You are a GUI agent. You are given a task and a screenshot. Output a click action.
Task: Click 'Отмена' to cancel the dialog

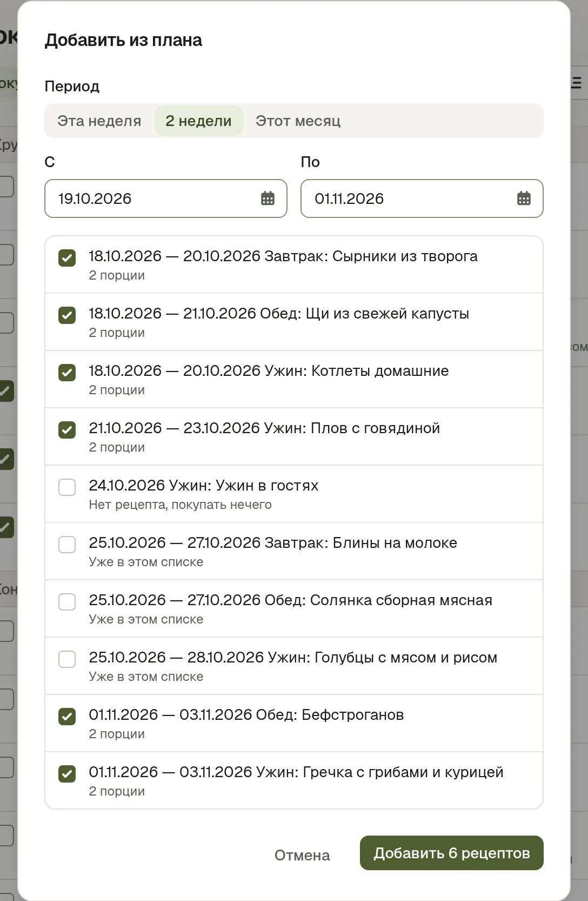point(302,855)
